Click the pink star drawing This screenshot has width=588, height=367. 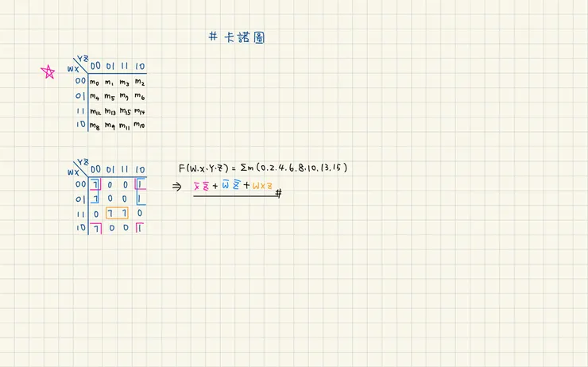[48, 71]
